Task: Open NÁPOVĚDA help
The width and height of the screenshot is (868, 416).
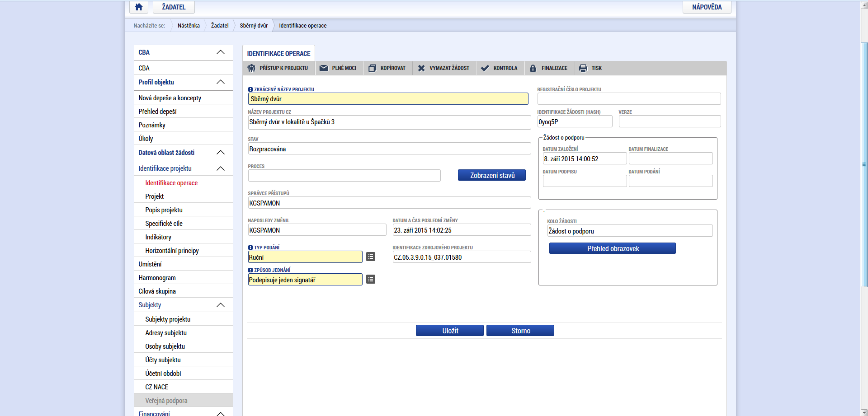Action: pos(707,7)
